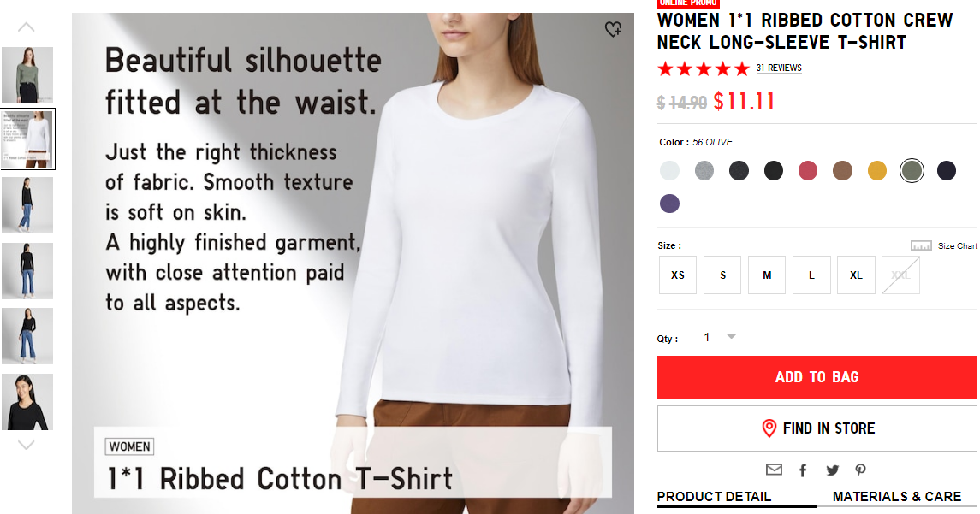
Task: Pick the purple color swatch
Action: pos(669,204)
